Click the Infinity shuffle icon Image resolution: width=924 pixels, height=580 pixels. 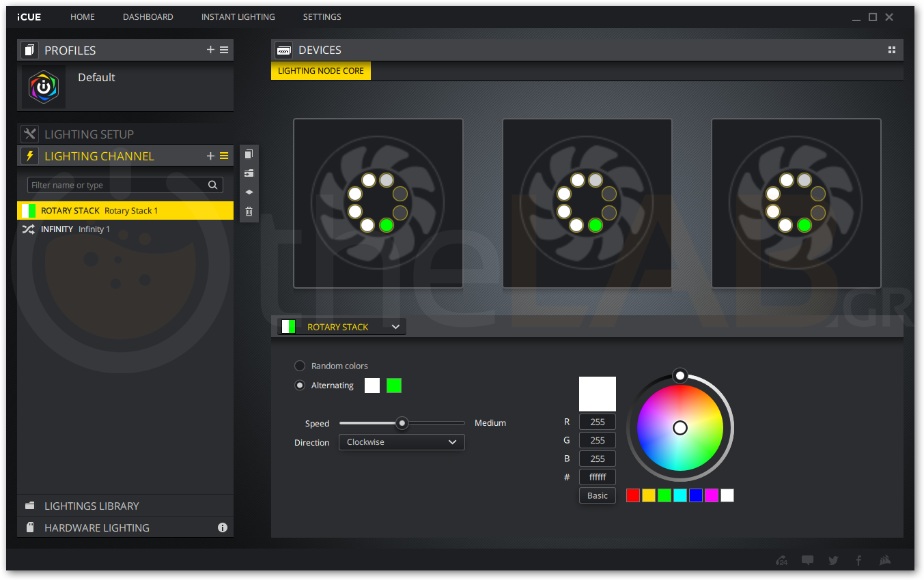tap(28, 229)
